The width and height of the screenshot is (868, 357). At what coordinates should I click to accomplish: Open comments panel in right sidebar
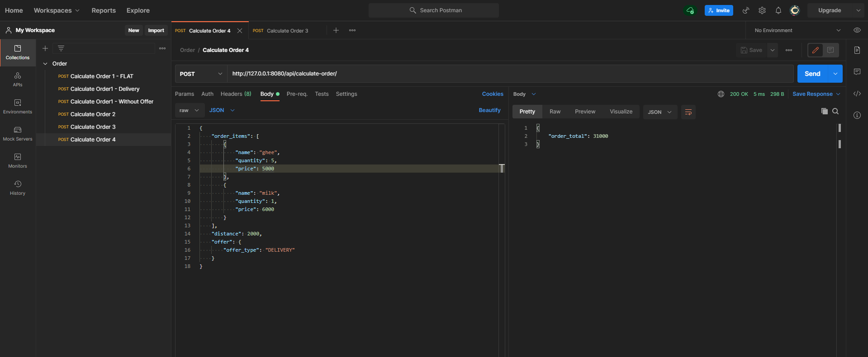(857, 72)
